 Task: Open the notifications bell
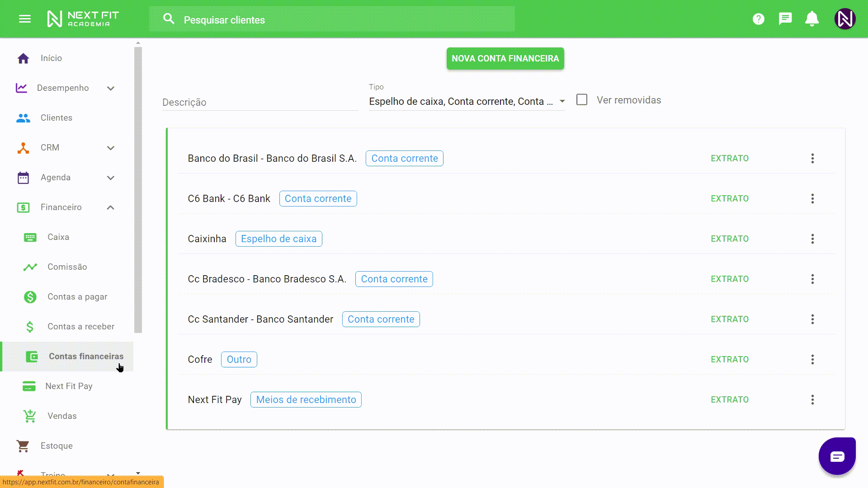812,19
